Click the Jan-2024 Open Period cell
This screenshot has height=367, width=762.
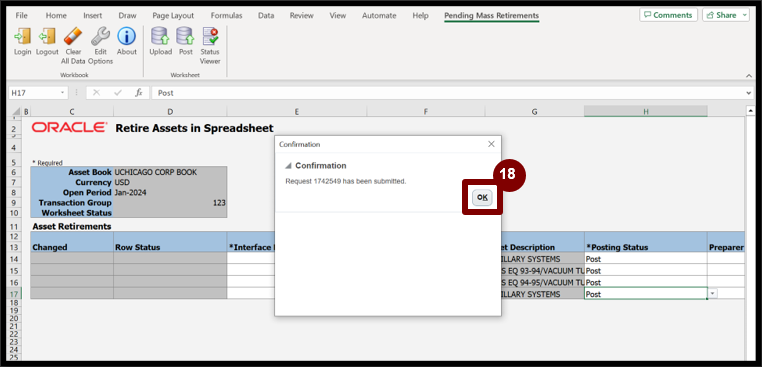tap(170, 192)
